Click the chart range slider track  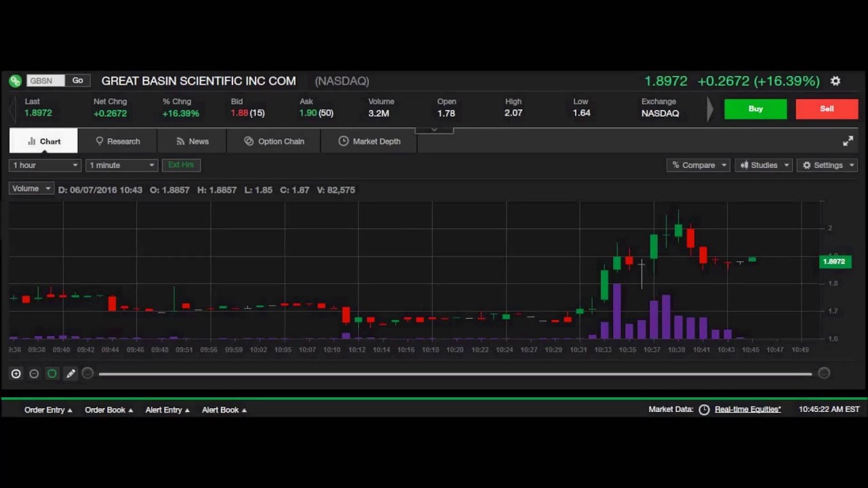(455, 373)
